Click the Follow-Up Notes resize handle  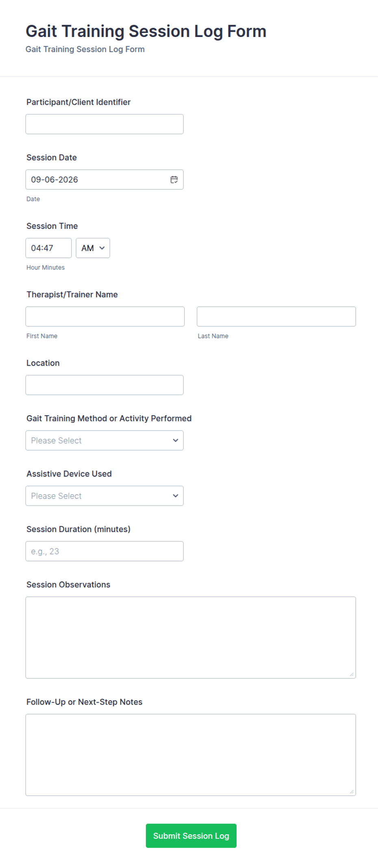352,792
